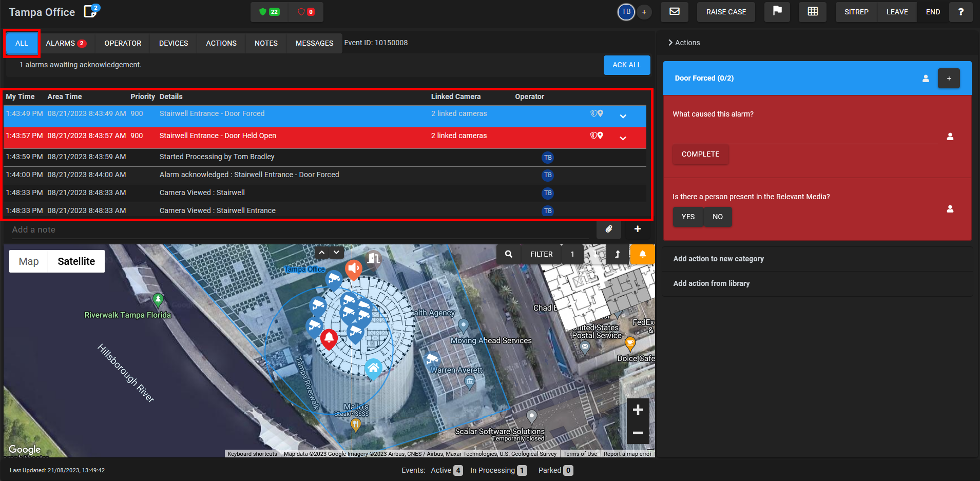
Task: Open the map FILTER dropdown
Action: (541, 254)
